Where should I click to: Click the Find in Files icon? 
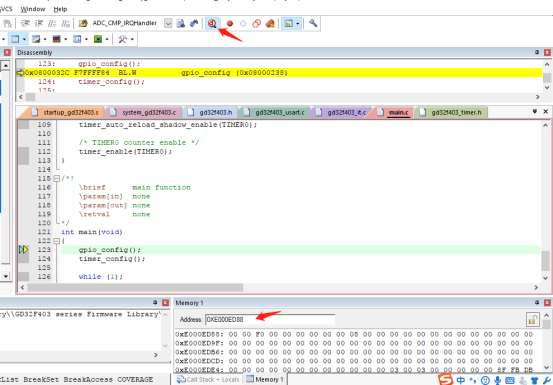(x=181, y=24)
